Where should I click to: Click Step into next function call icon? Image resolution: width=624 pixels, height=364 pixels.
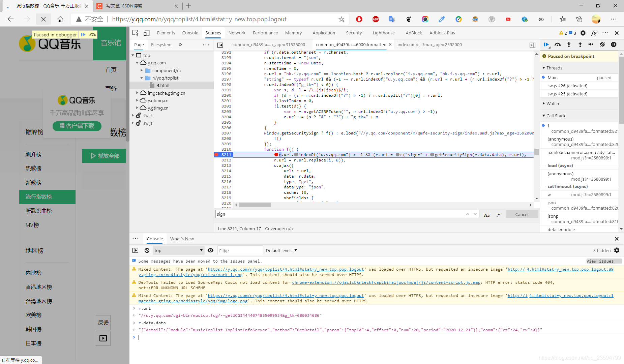pyautogui.click(x=569, y=44)
